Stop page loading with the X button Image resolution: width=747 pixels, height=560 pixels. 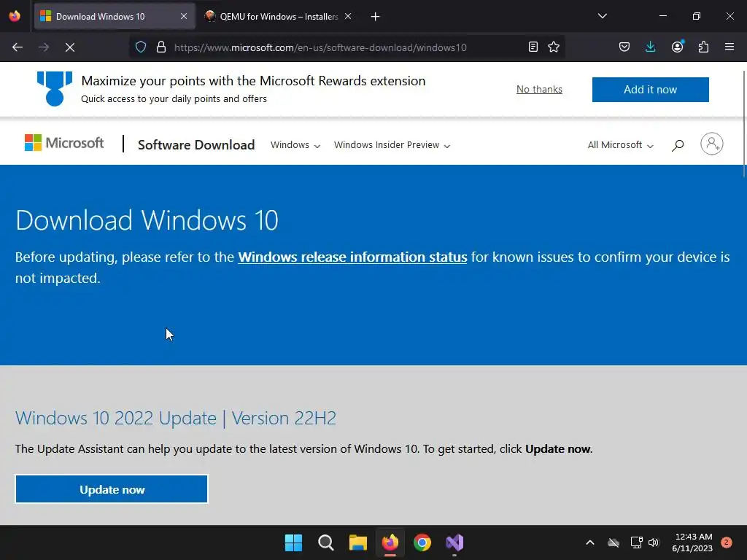click(x=70, y=47)
